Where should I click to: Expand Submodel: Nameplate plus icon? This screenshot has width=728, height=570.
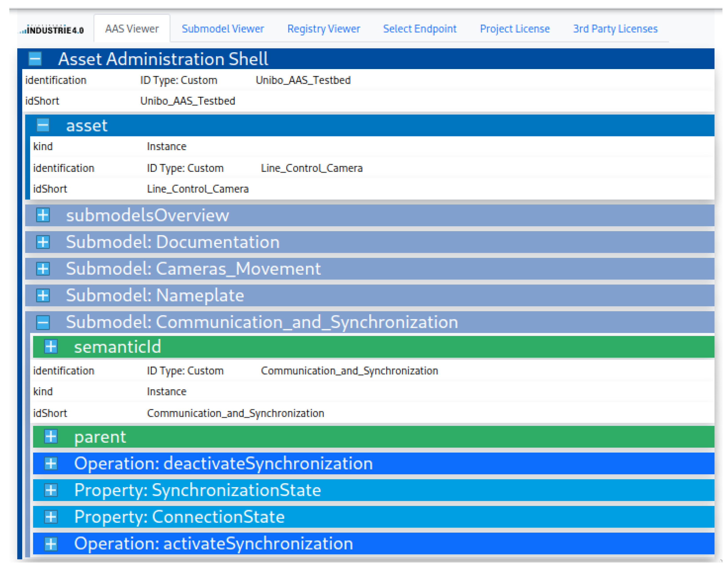point(43,295)
